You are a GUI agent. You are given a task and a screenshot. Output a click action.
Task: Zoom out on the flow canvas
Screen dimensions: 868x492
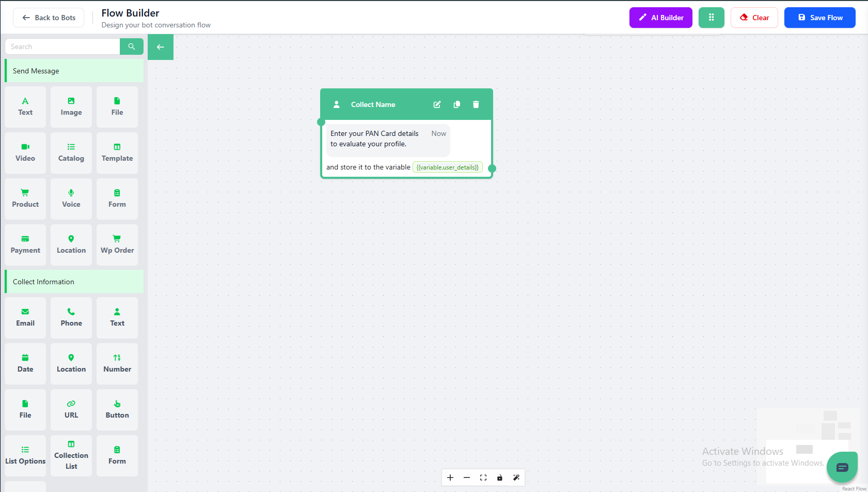tap(467, 478)
